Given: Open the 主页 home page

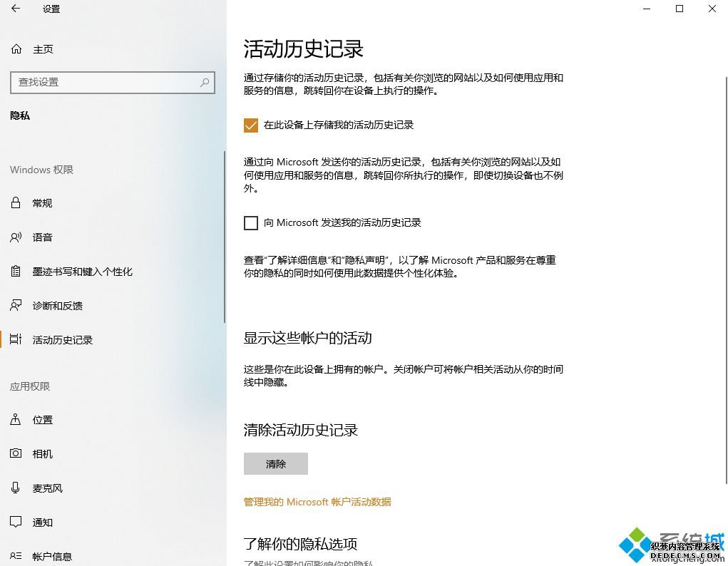Looking at the screenshot, I should point(43,49).
